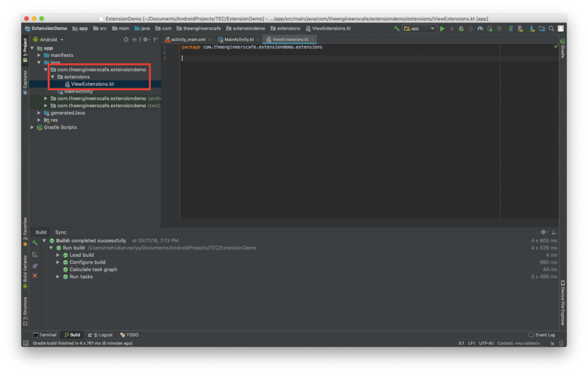Build the project with the hammer icon
588x375 pixels.
click(x=397, y=28)
